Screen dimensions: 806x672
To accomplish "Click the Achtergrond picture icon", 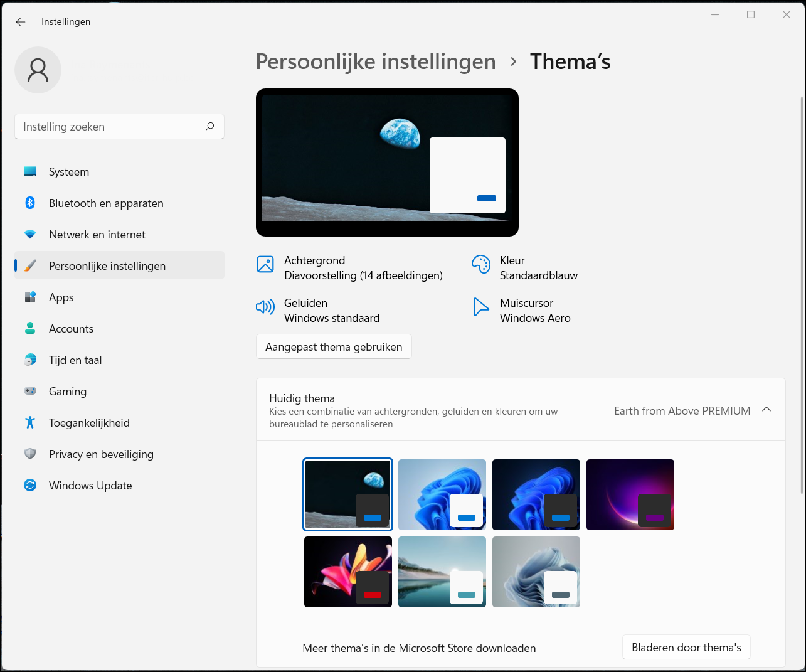I will [265, 264].
